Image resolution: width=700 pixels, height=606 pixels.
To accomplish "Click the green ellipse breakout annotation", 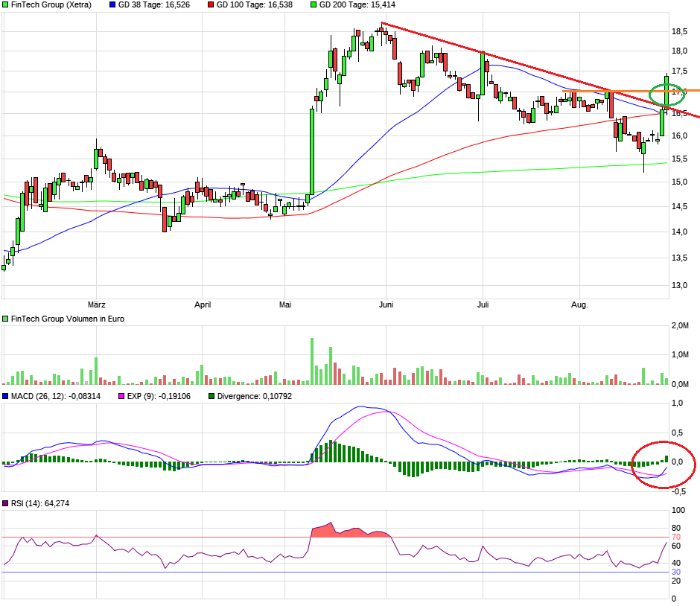I will pyautogui.click(x=667, y=95).
